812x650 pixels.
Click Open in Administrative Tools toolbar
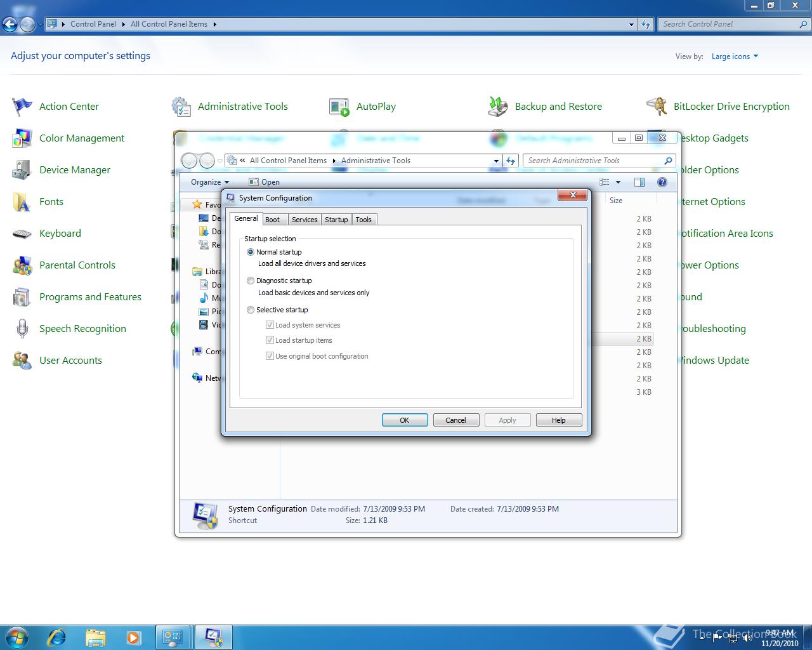click(x=264, y=182)
